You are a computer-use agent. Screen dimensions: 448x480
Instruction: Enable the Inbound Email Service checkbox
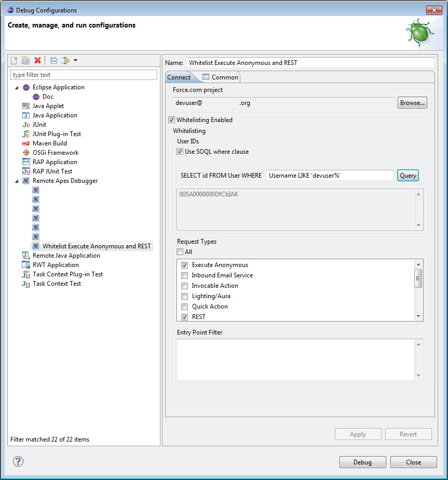tap(184, 275)
